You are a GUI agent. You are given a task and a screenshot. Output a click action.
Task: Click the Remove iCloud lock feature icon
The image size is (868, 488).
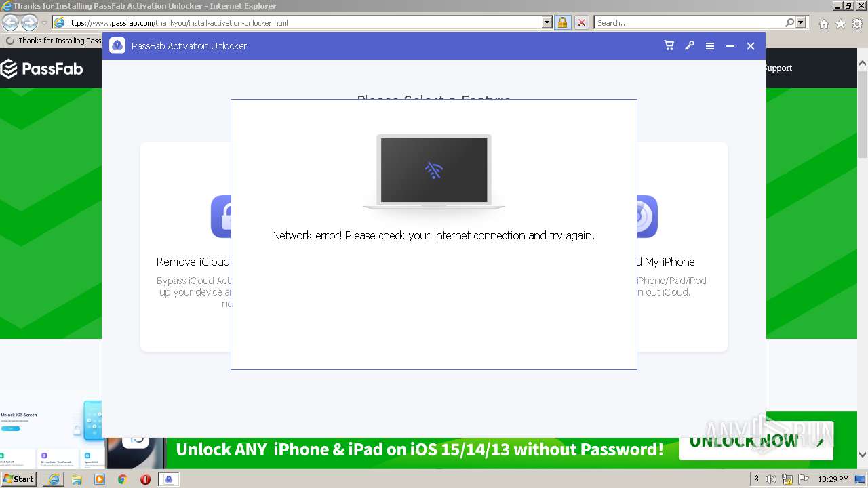point(220,216)
